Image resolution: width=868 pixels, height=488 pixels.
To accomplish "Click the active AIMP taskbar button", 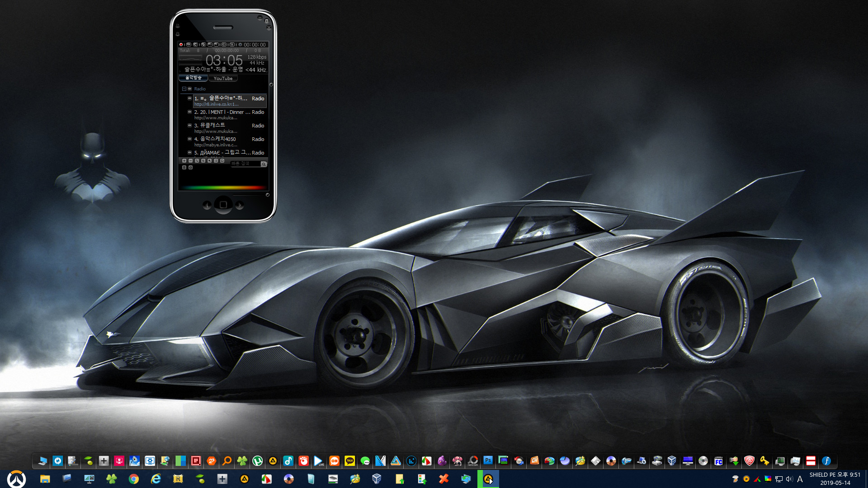I will coord(488,479).
